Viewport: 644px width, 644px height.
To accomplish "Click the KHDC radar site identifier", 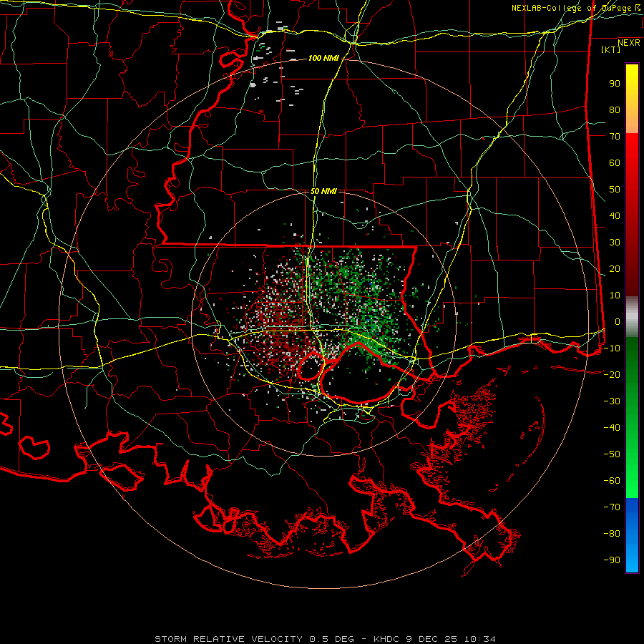I will pyautogui.click(x=386, y=639).
